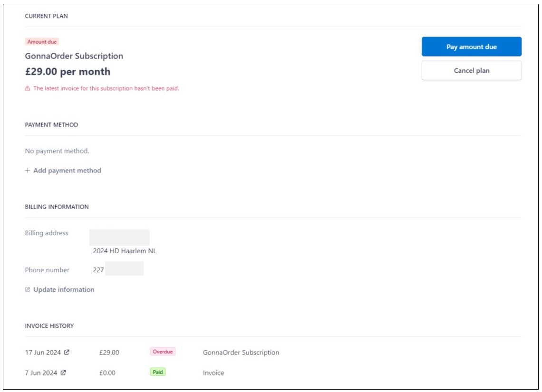
Task: Select the 2024 HD Haarlem NL address line
Action: coord(125,251)
